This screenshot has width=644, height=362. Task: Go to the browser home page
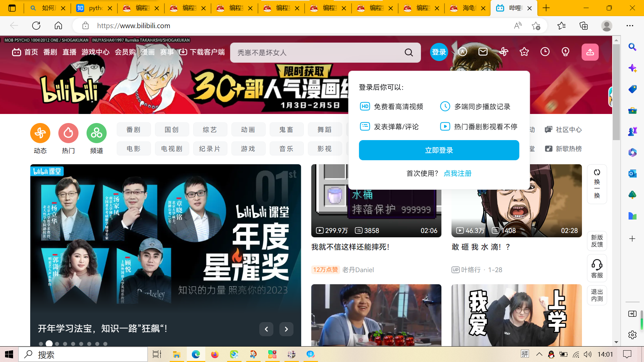[x=58, y=25]
